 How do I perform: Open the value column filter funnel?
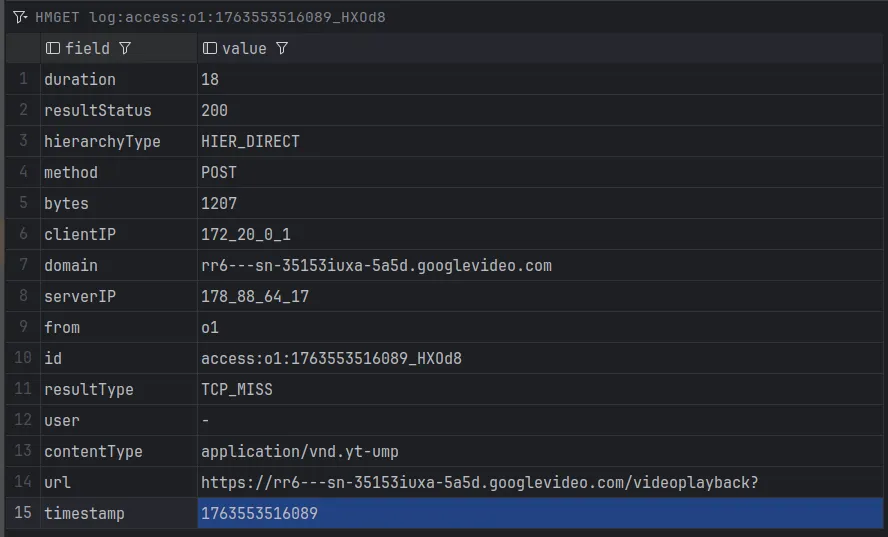282,48
